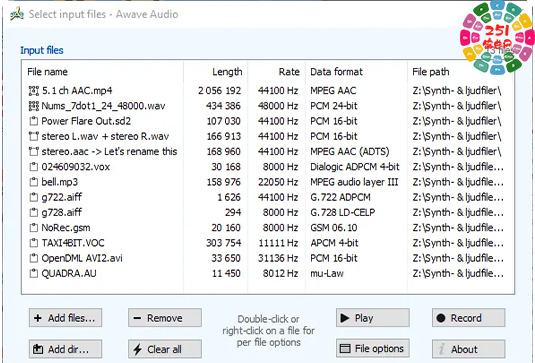Image resolution: width=535 pixels, height=363 pixels.
Task: Select the file bell.mp3
Action: pos(60,182)
